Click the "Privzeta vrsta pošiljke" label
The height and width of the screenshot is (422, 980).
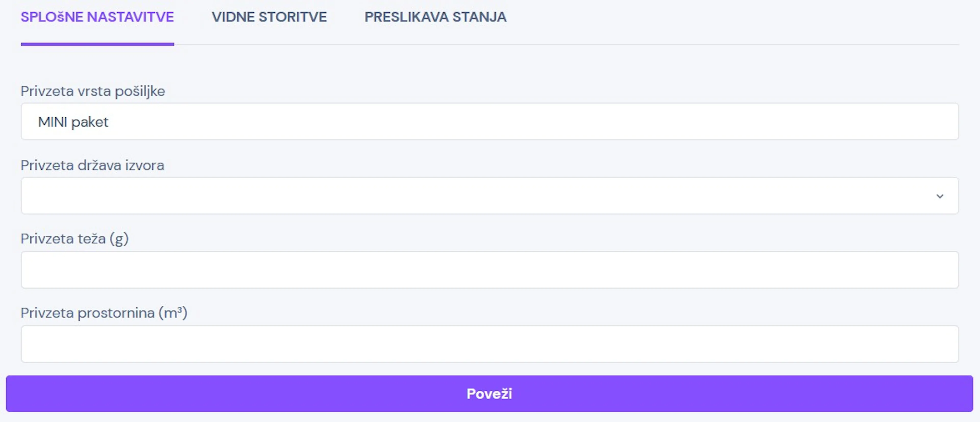(93, 91)
